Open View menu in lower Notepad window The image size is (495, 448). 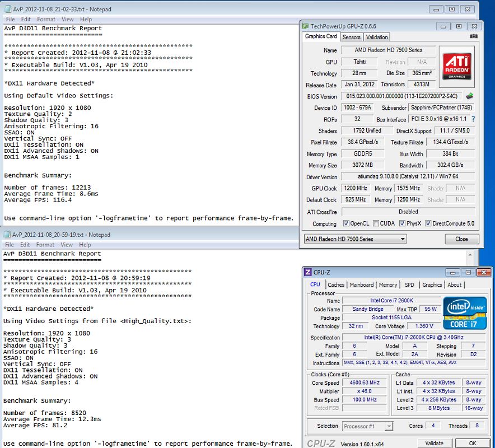coord(67,245)
